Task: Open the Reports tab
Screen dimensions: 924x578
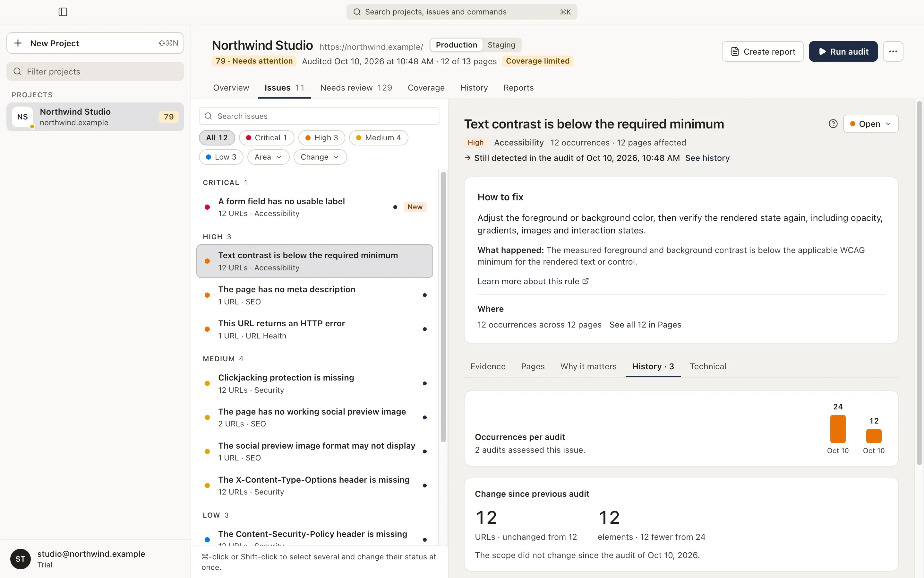Action: click(x=518, y=88)
